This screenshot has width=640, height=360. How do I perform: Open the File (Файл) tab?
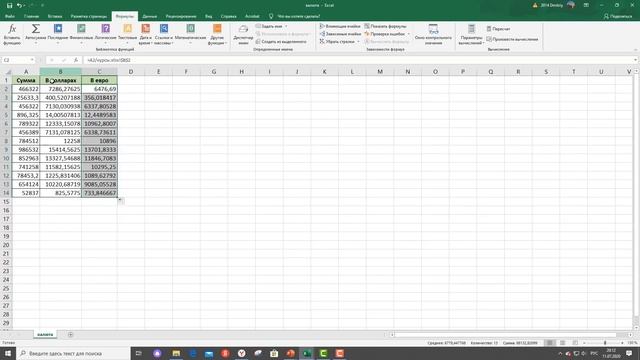click(10, 16)
